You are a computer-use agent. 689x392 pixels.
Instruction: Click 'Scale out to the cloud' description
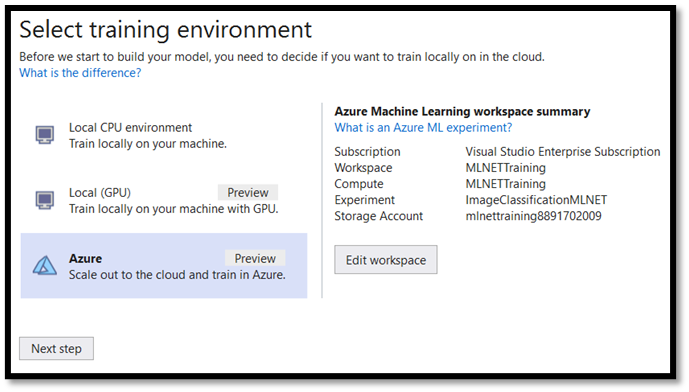tap(177, 275)
